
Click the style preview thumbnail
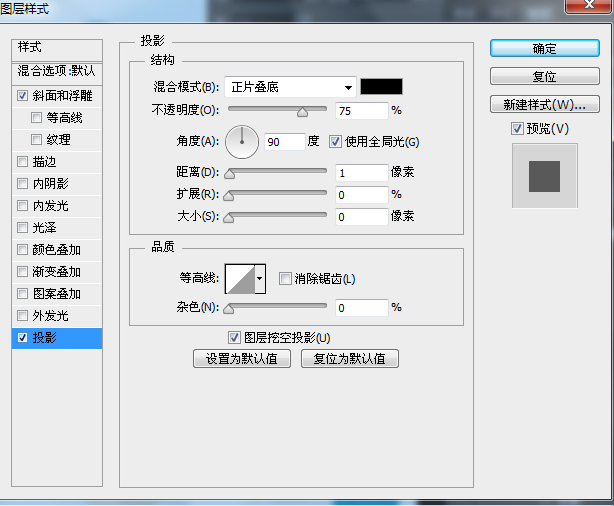coord(544,175)
